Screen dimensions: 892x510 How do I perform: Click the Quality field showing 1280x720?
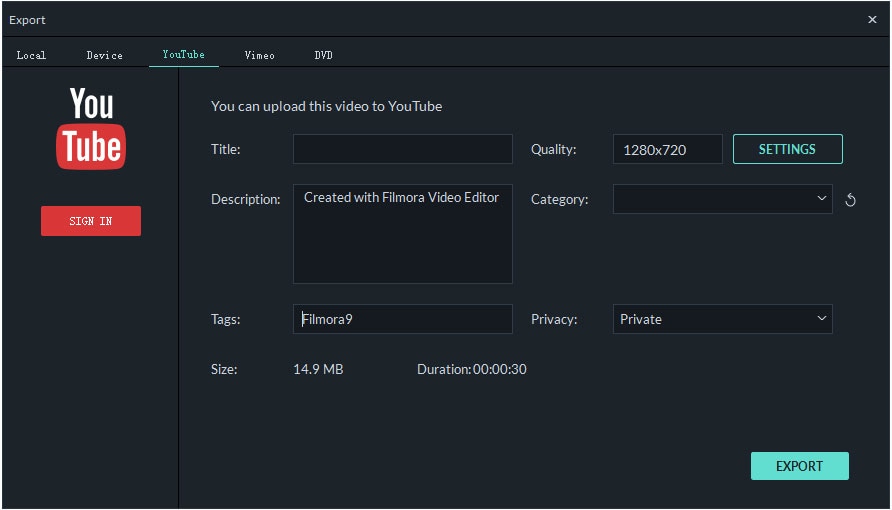(667, 149)
